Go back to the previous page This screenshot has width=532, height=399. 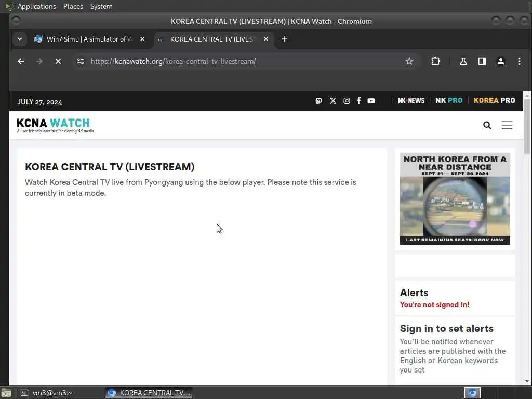coord(21,61)
